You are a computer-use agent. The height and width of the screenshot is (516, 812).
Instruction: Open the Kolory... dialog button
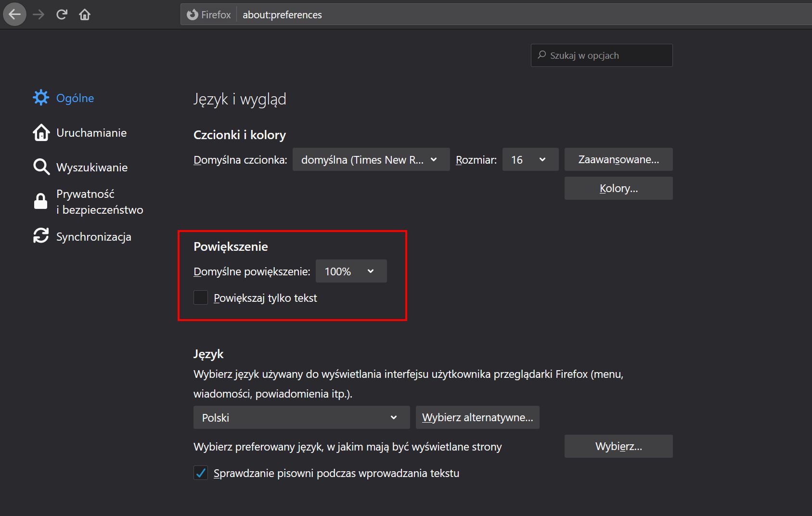coord(619,188)
